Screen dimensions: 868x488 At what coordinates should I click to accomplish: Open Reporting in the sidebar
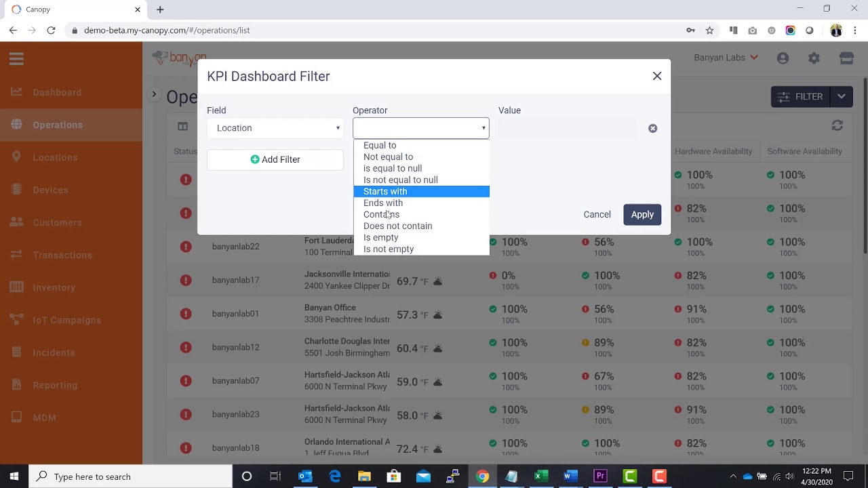(x=55, y=385)
